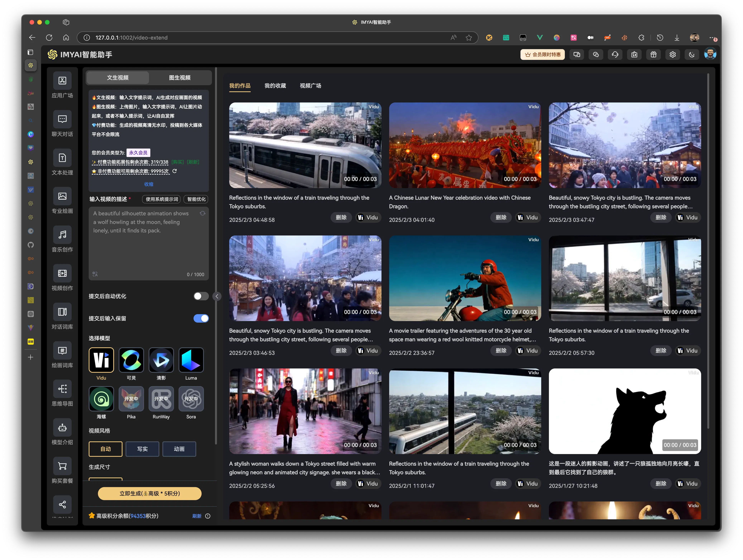Click Vidu tag on space man video

coord(528,350)
